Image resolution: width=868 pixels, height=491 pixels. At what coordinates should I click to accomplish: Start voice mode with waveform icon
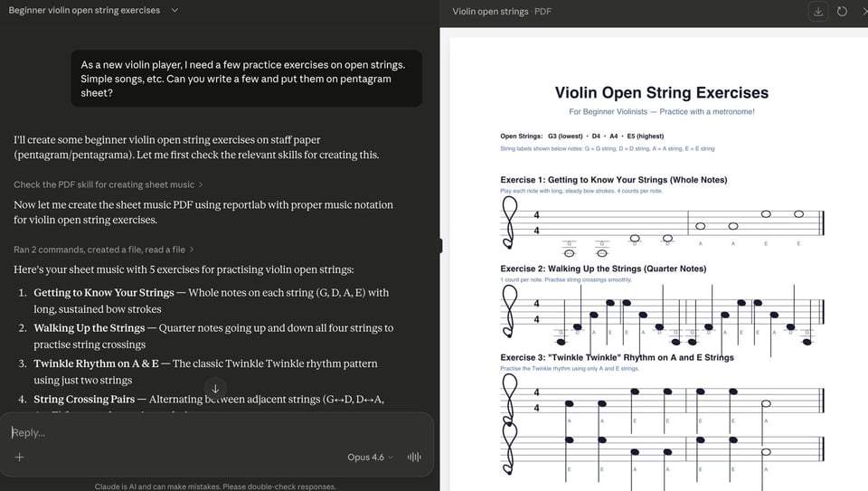[x=414, y=457]
